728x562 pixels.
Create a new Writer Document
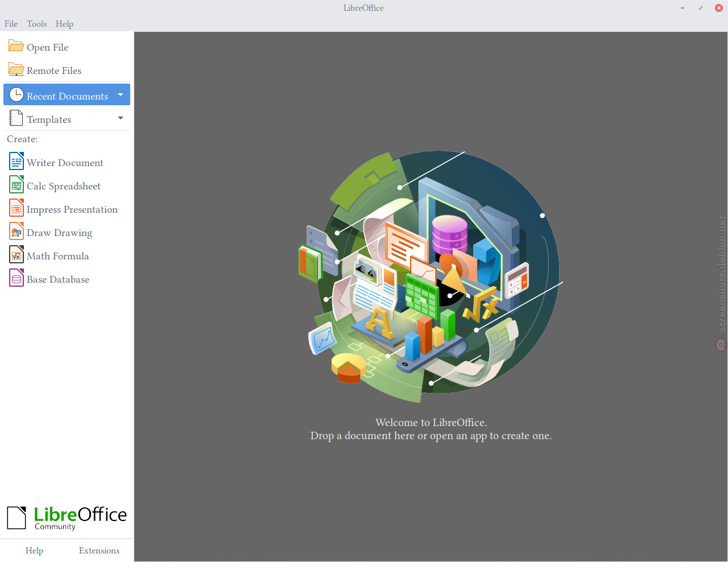coord(67,162)
